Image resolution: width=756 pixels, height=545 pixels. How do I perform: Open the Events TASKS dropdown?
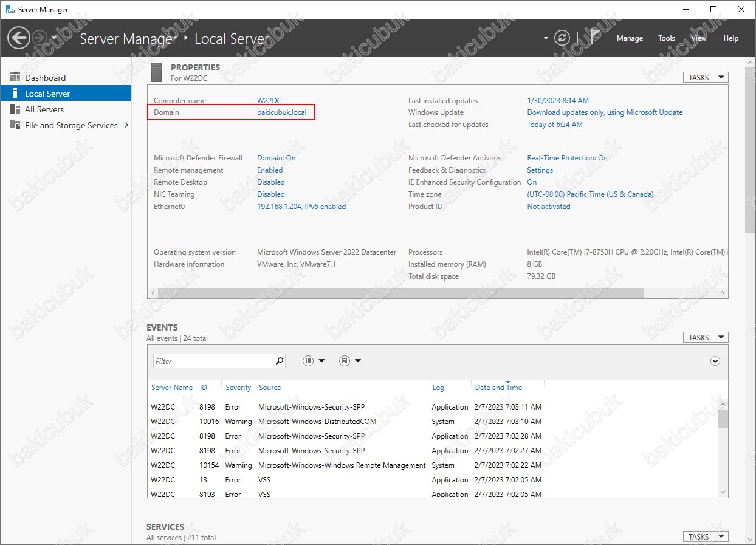click(706, 337)
